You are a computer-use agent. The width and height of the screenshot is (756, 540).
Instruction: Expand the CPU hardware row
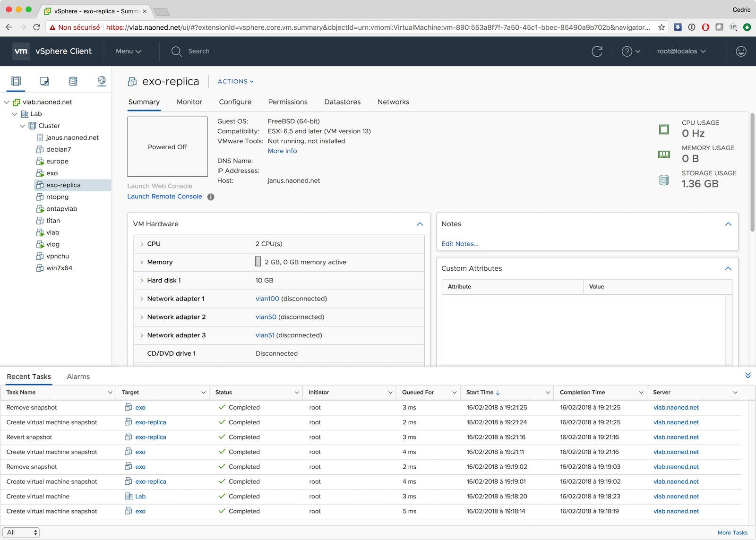coord(141,244)
